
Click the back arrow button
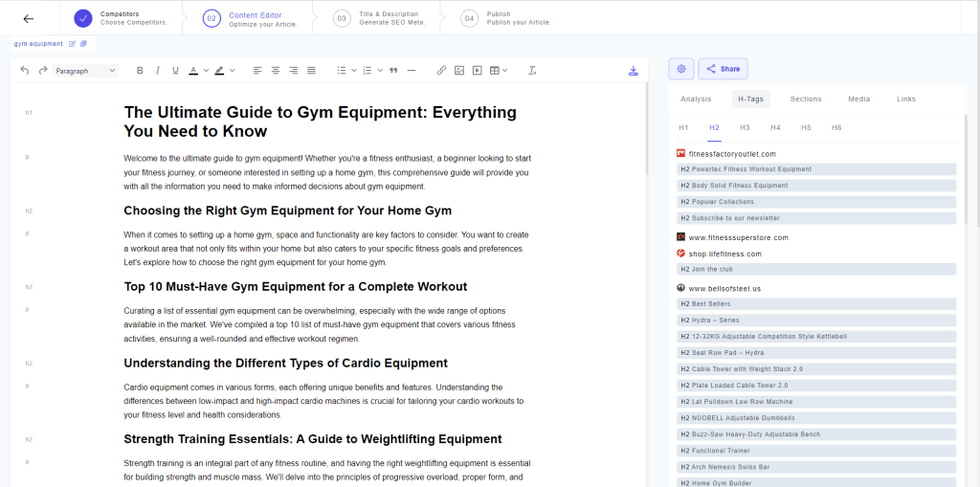tap(28, 18)
